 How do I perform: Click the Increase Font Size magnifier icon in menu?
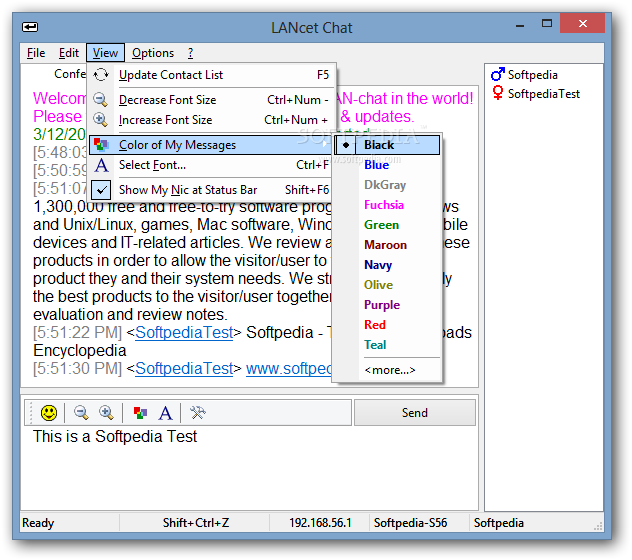(x=100, y=119)
